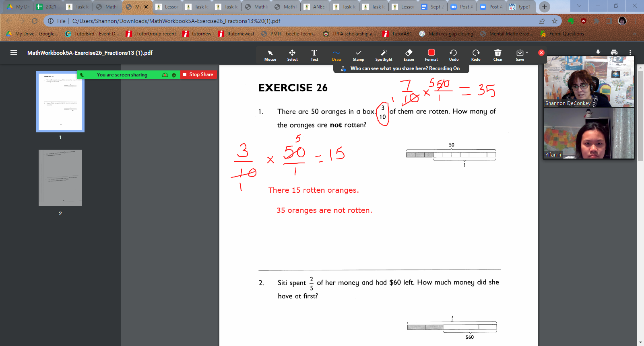Viewport: 644px width, 346px height.
Task: Select the Eraser tool
Action: click(x=409, y=55)
